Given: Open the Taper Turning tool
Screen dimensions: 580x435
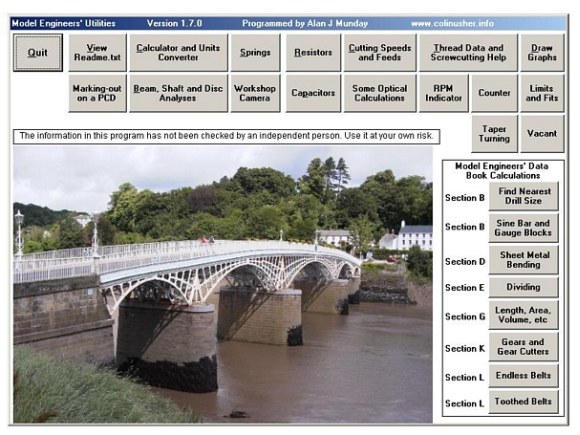Looking at the screenshot, I should point(494,134).
